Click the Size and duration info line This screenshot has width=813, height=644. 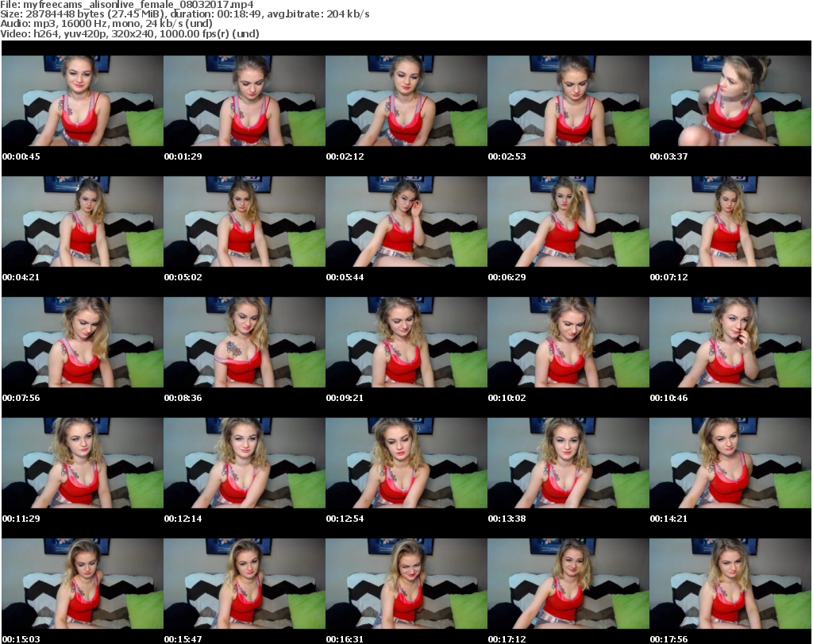184,14
